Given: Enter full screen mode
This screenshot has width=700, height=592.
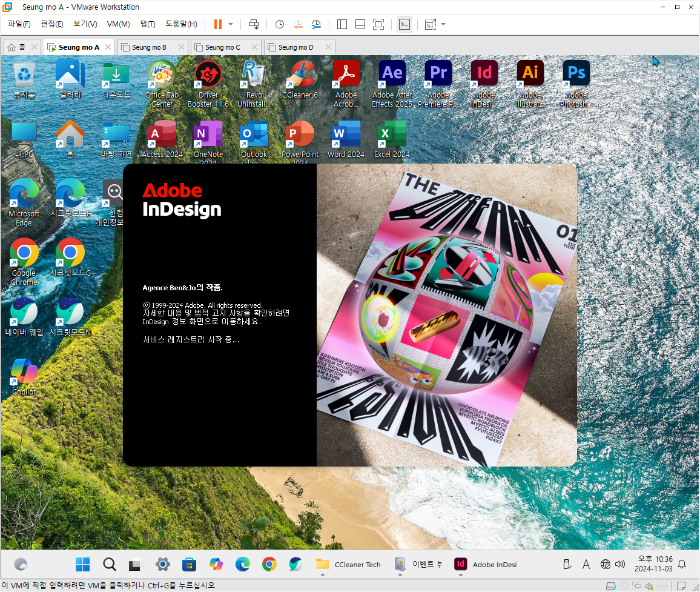Looking at the screenshot, I should tap(378, 24).
